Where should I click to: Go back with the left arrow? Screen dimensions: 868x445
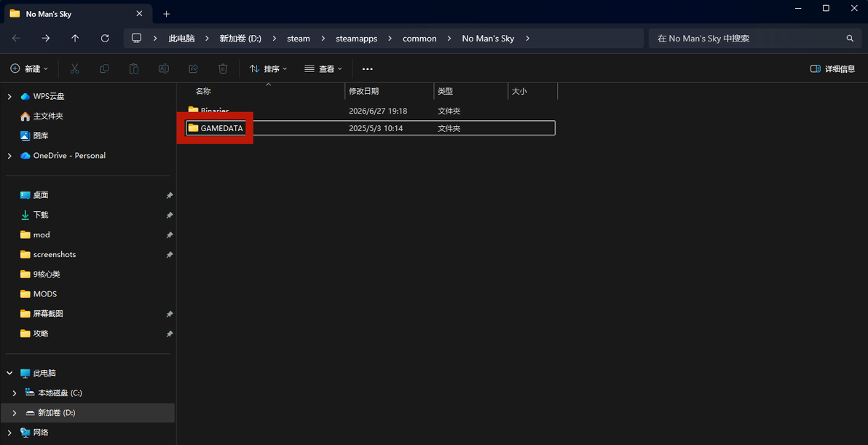pyautogui.click(x=16, y=38)
